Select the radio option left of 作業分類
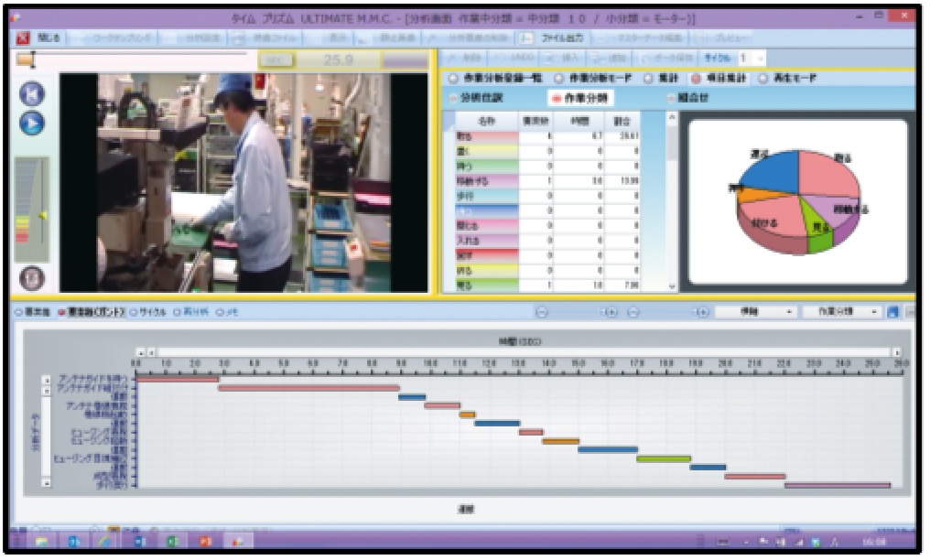 (454, 99)
